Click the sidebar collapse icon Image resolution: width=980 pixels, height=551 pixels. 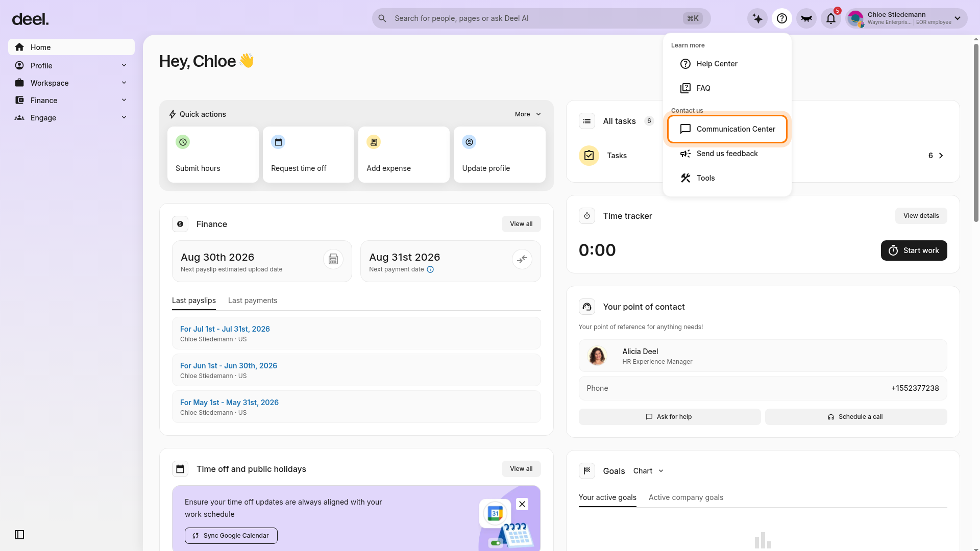pos(19,535)
